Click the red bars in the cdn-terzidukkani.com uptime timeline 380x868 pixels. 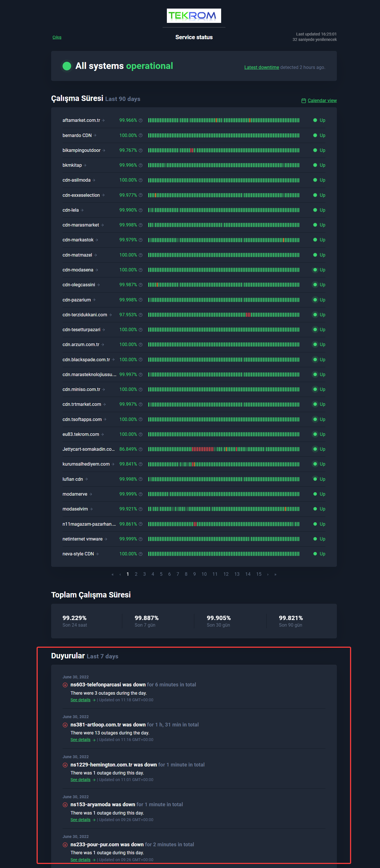pyautogui.click(x=248, y=315)
